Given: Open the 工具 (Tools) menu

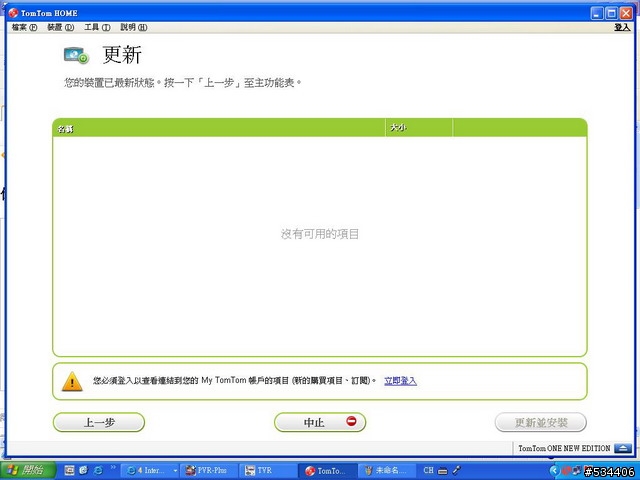Looking at the screenshot, I should click(97, 27).
